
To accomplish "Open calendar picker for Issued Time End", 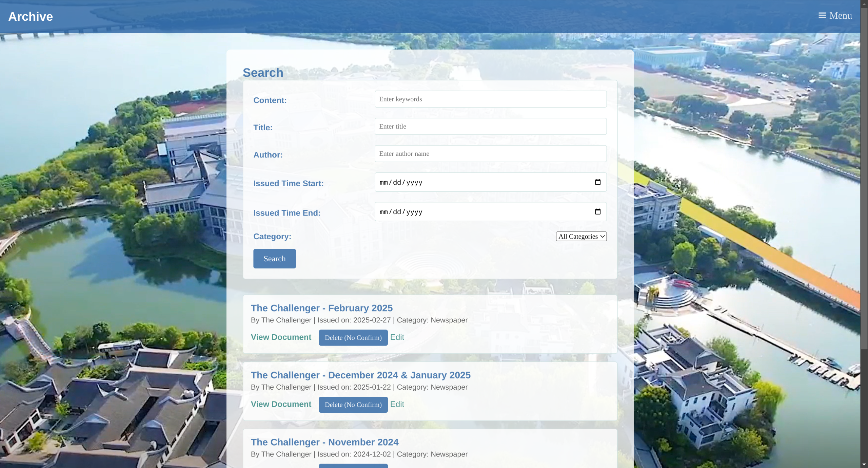I will (597, 212).
